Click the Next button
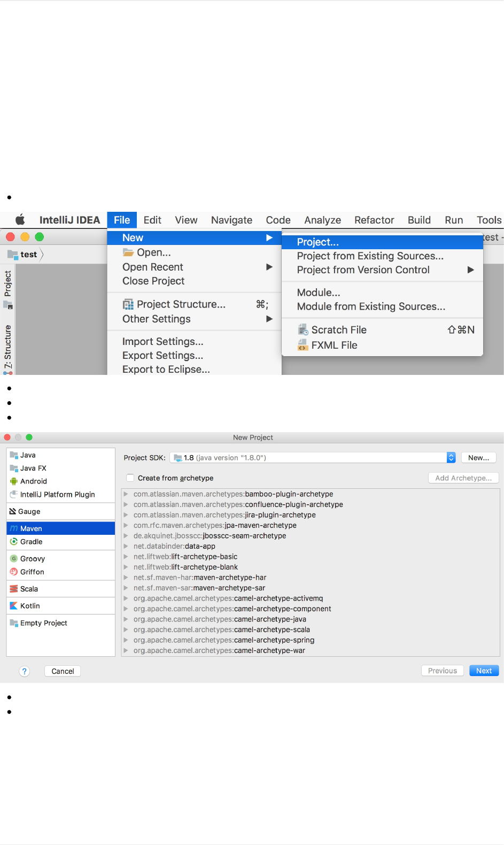Image resolution: width=504 pixels, height=845 pixels. pos(484,671)
